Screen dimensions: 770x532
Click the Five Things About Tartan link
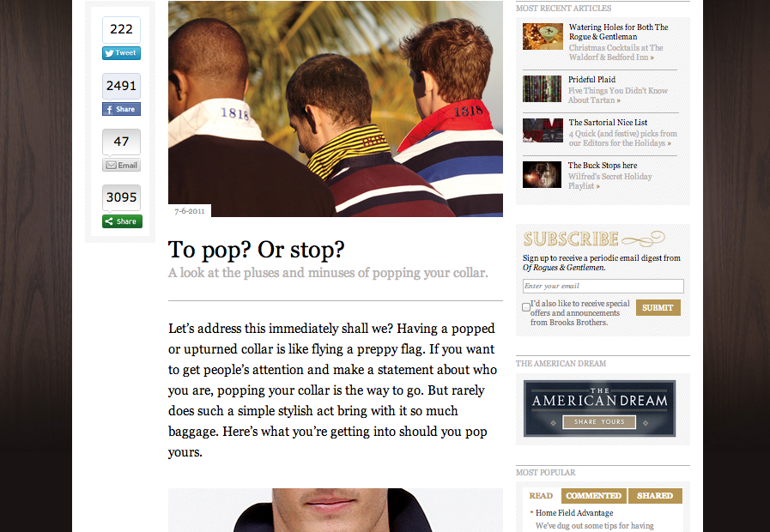(617, 95)
